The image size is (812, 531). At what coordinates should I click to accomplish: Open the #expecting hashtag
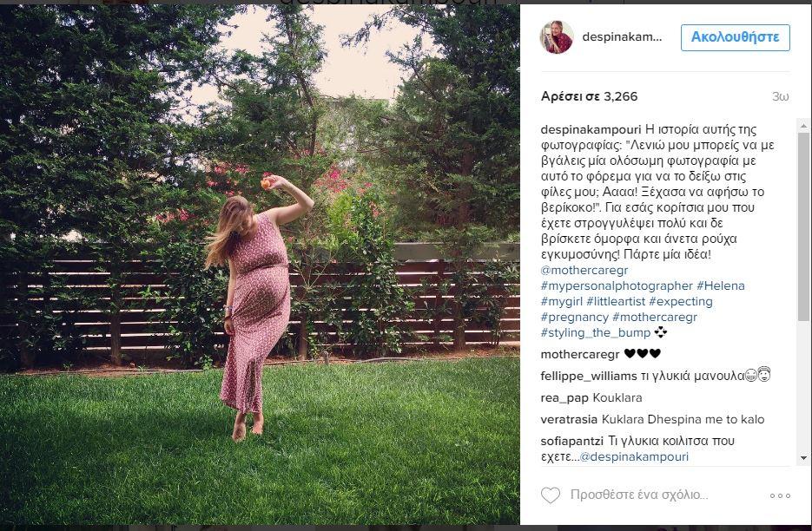(x=681, y=301)
